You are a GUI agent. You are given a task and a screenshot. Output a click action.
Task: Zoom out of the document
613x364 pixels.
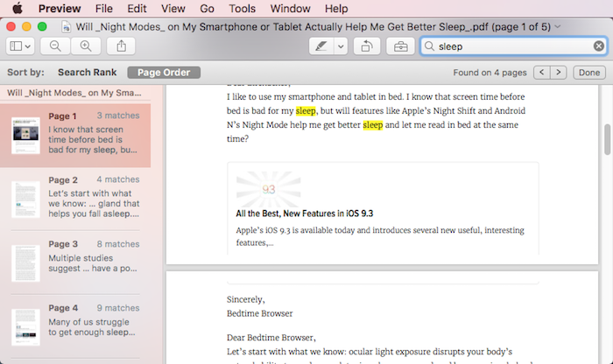[x=55, y=46]
